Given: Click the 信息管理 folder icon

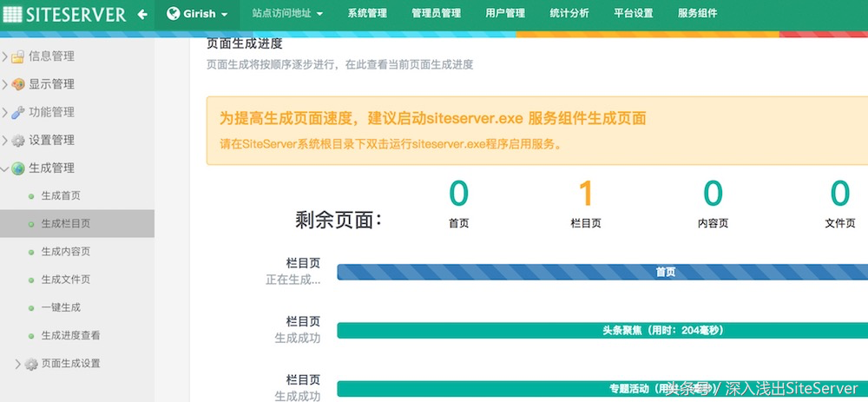Looking at the screenshot, I should click(x=17, y=56).
